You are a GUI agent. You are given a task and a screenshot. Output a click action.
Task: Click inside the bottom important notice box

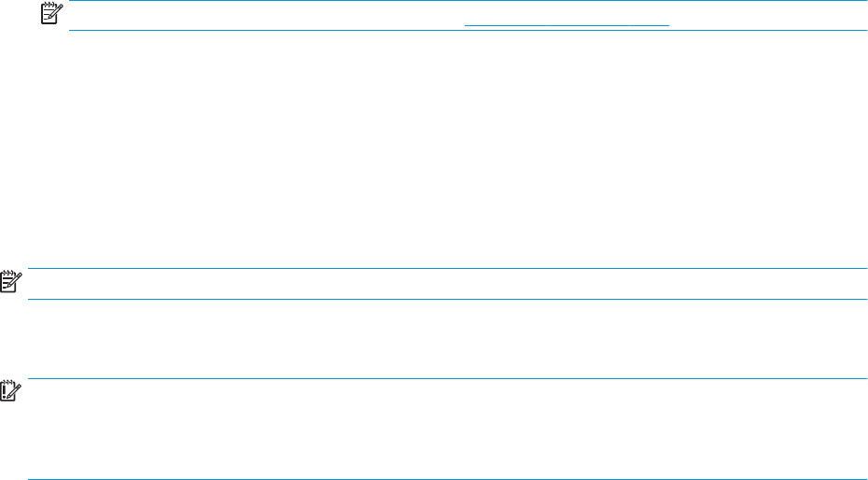pyautogui.click(x=447, y=429)
